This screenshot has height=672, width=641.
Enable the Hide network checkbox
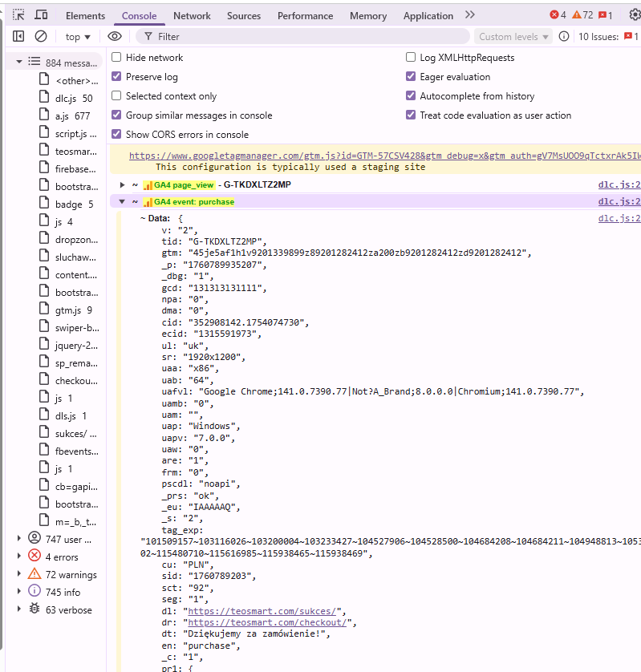(x=116, y=57)
